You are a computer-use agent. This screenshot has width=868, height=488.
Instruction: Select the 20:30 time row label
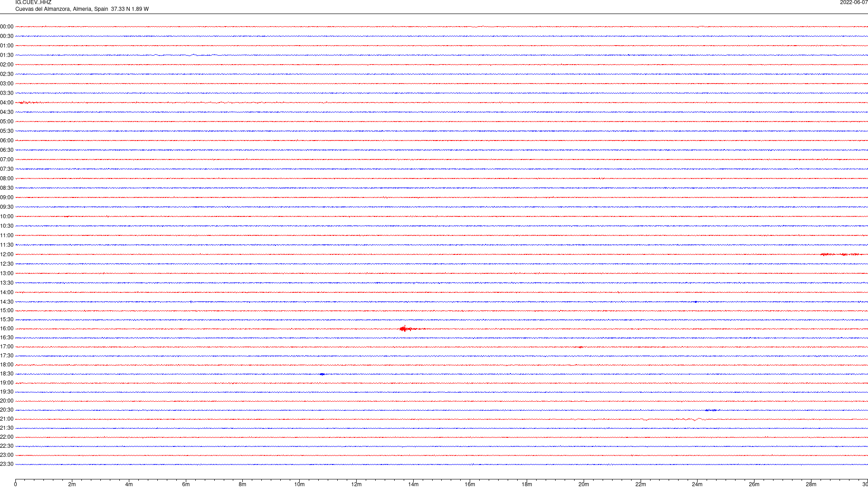7,410
